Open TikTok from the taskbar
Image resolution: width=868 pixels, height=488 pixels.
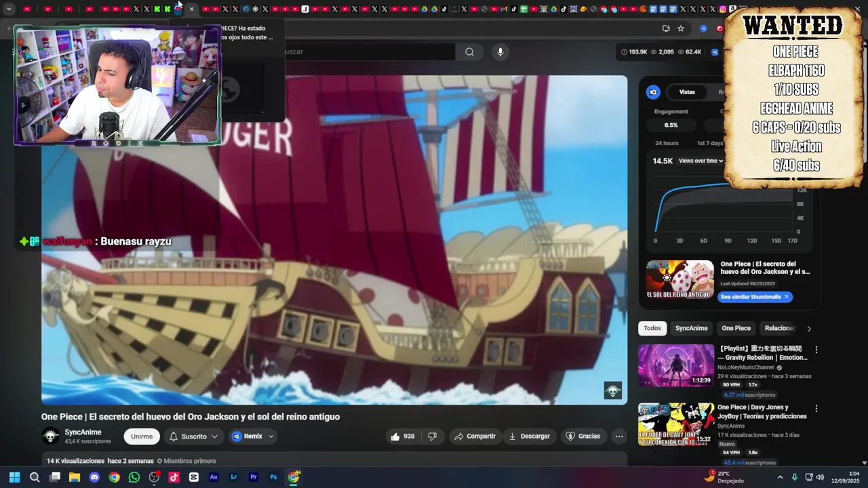point(174,477)
